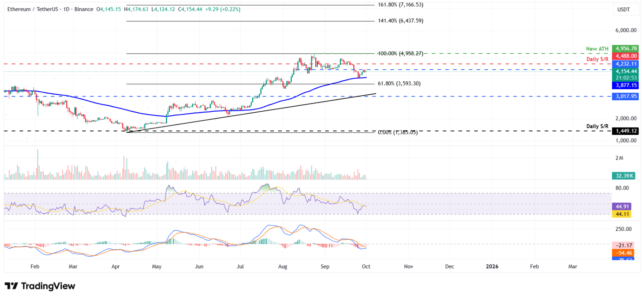Click the 3,017.95 support level label
This screenshot has height=299, width=644.
pyautogui.click(x=626, y=97)
